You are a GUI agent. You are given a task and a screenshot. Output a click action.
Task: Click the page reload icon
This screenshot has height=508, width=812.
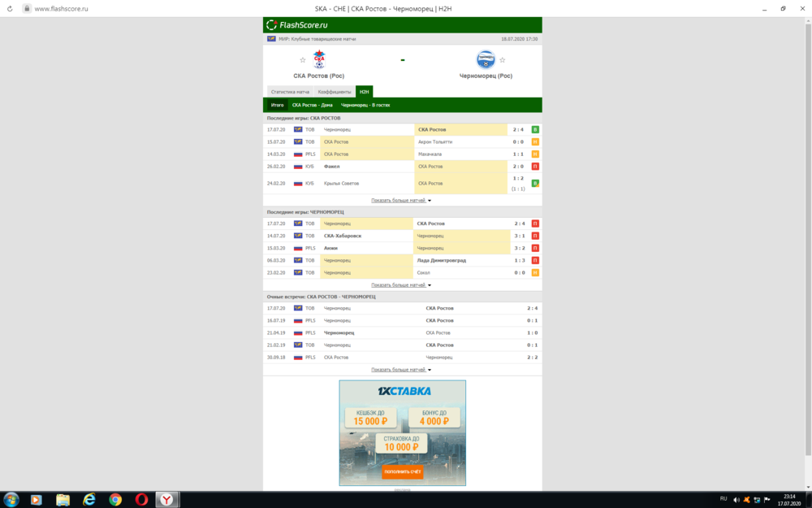[10, 9]
